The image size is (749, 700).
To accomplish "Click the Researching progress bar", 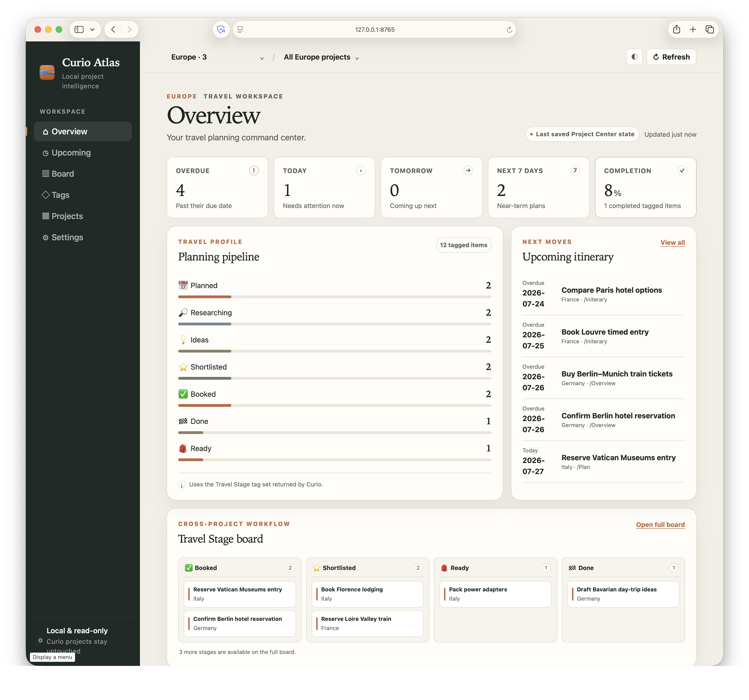I will 334,324.
